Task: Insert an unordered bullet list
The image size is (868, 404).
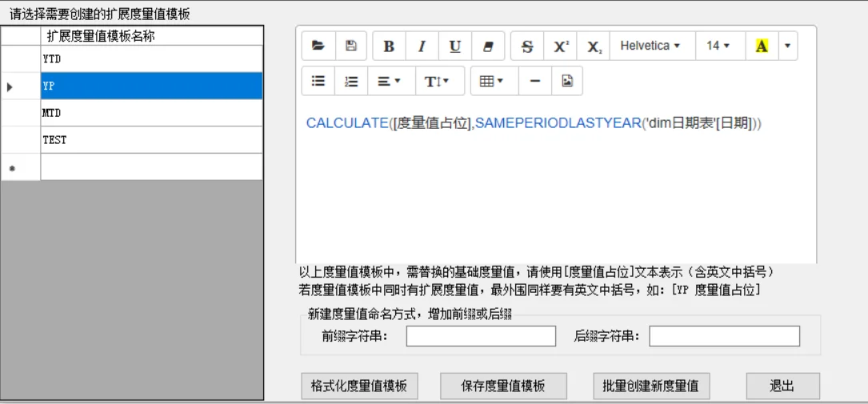Action: [318, 82]
